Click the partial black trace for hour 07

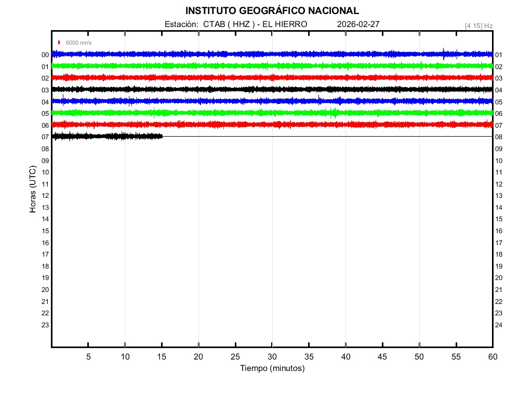click(x=107, y=136)
